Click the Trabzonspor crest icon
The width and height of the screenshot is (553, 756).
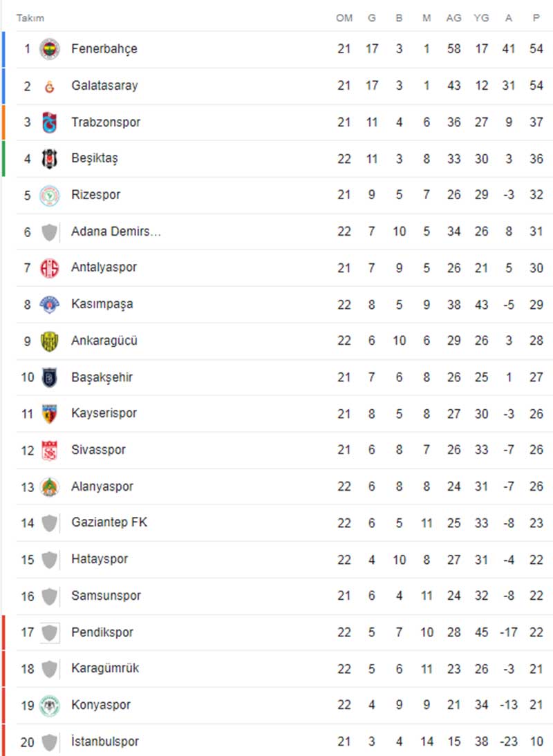(49, 122)
